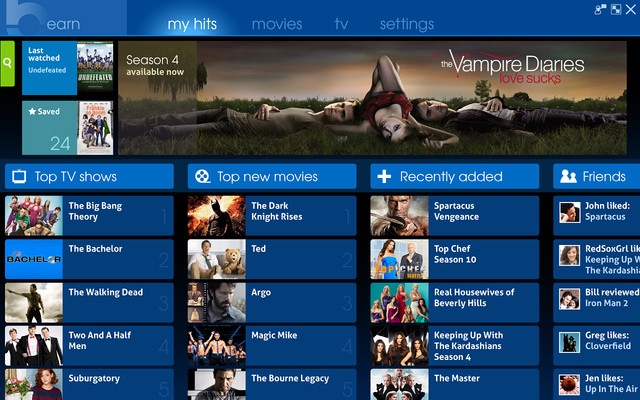Click John's avatar in Friends list

pyautogui.click(x=569, y=212)
